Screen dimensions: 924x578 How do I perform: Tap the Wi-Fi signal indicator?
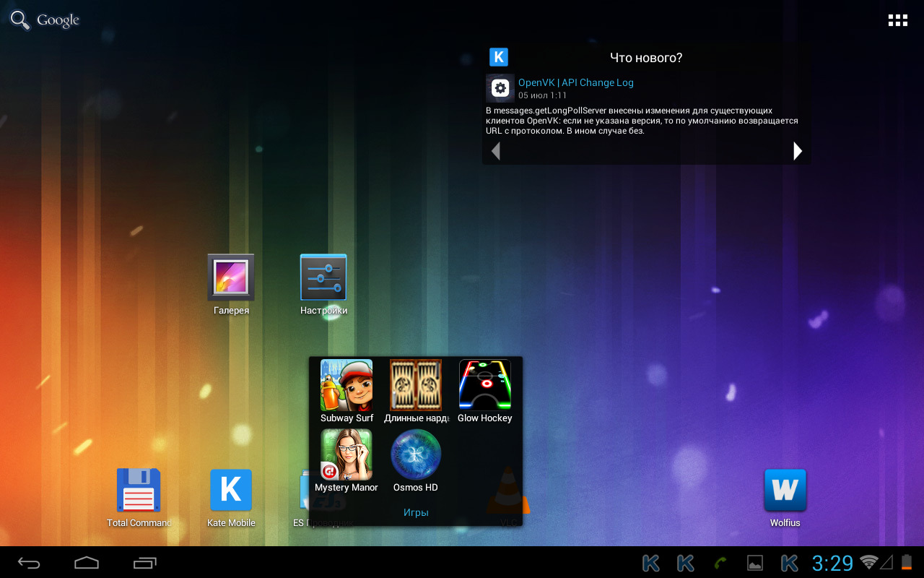[x=869, y=562]
